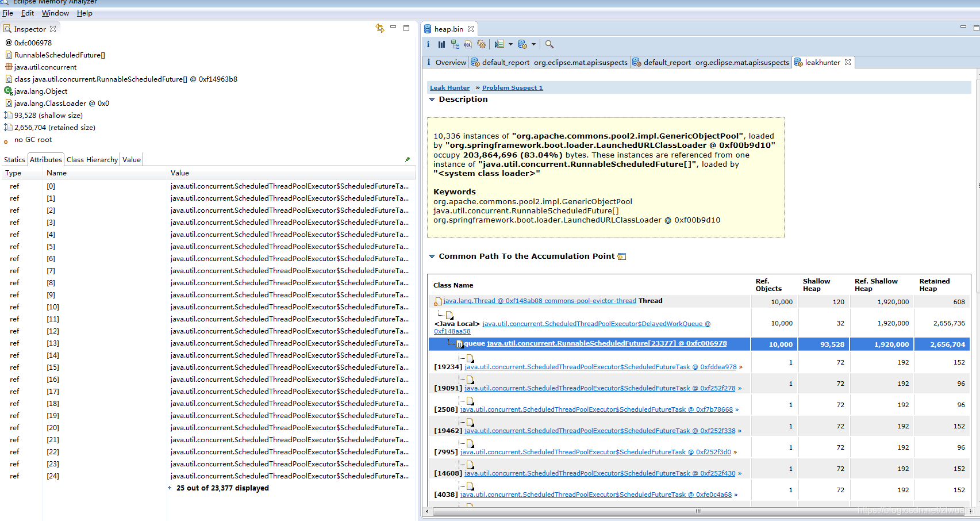Click the heap.bin database icon

coord(428,29)
